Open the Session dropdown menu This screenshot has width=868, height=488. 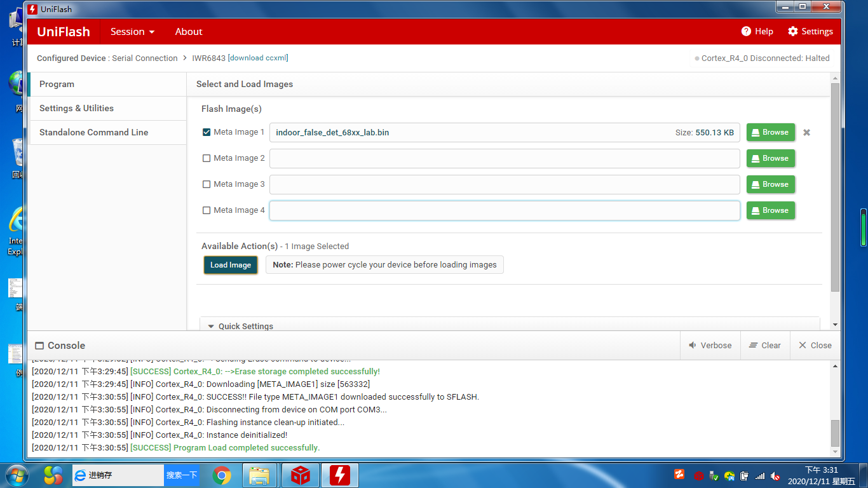(x=132, y=31)
